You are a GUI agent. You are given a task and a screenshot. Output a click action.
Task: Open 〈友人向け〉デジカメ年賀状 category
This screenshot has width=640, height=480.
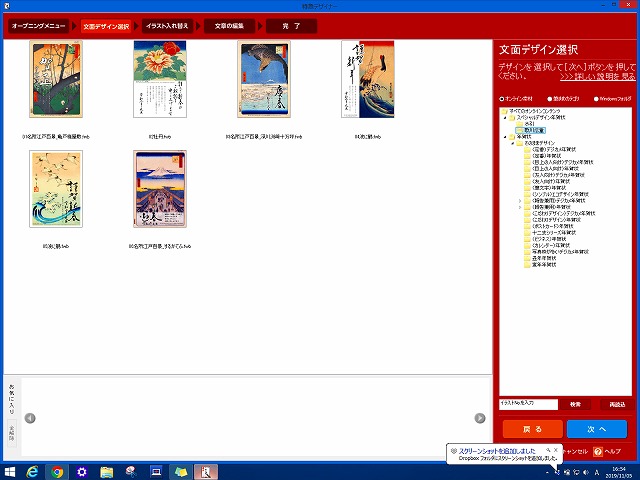[559, 175]
